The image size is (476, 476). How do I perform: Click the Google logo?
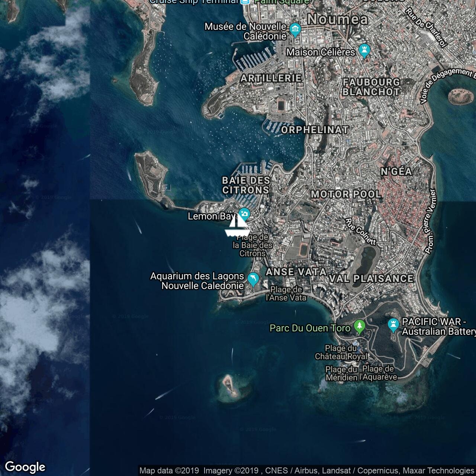click(25, 467)
